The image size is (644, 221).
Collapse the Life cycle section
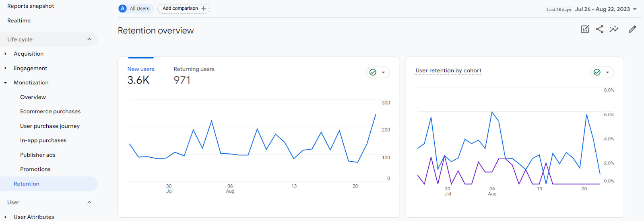tap(89, 40)
